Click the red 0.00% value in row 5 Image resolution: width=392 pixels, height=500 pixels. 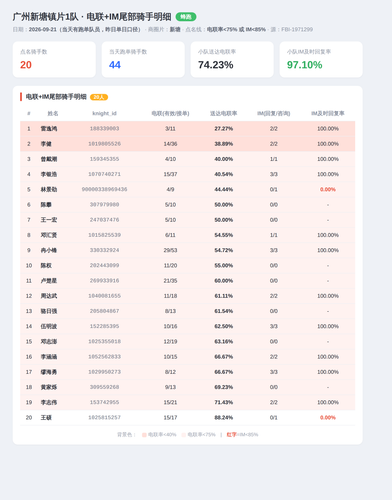328,189
